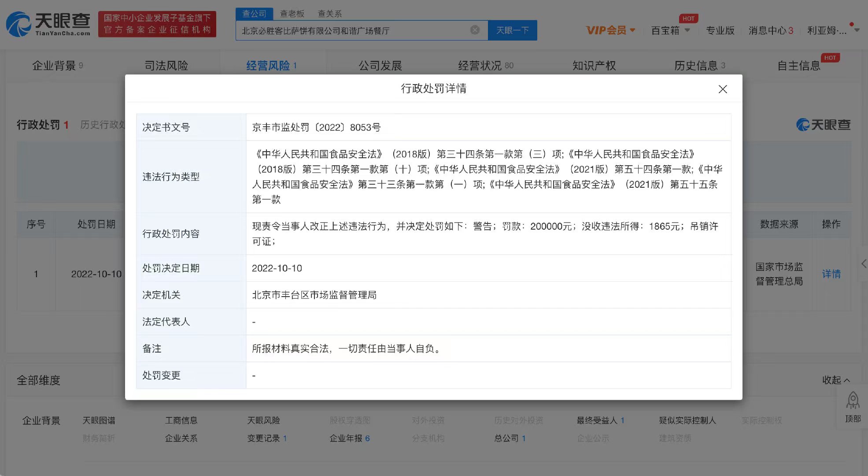This screenshot has height=476, width=868.
Task: Open 变更记录 link
Action: click(x=267, y=438)
